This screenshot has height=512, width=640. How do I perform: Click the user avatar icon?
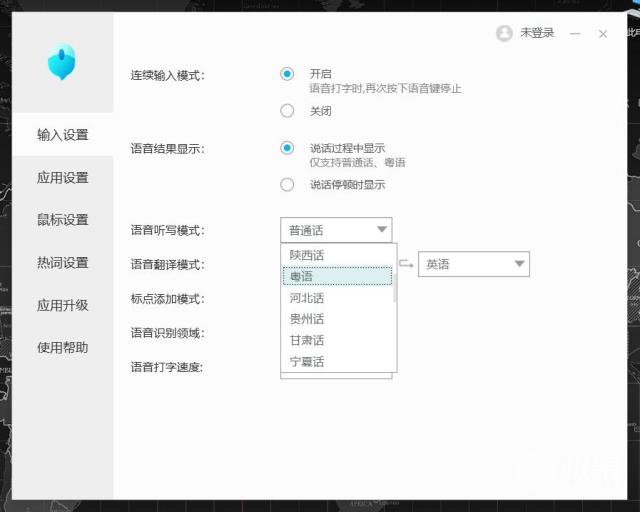[504, 33]
